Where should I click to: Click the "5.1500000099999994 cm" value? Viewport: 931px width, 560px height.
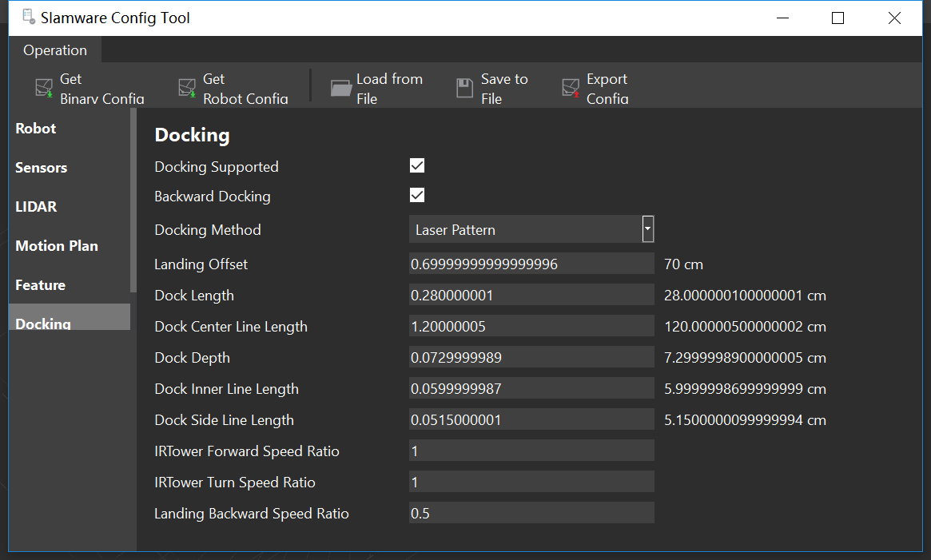745,420
